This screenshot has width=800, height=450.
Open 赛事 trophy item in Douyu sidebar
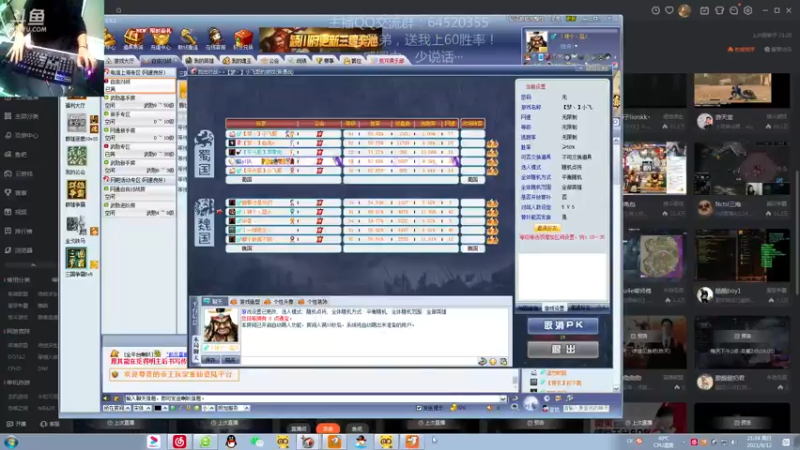16,192
